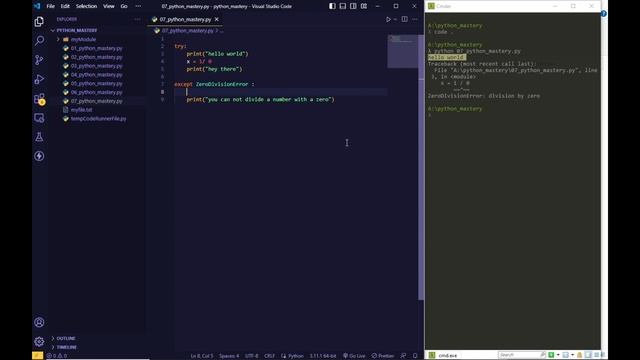Open new console dropdown arrow in Cmder

click(x=558, y=355)
